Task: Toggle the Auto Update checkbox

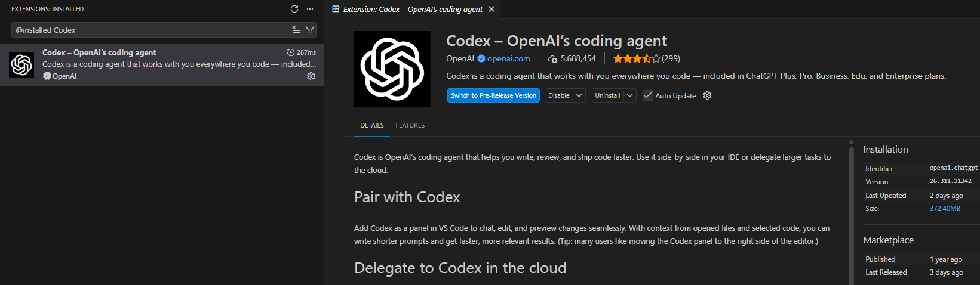Action: 647,95
